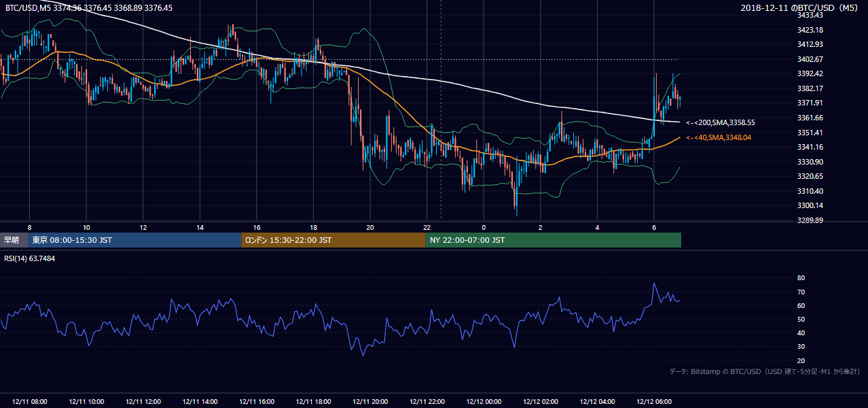Click hour label 0 under price chart
Screen dimensions: 868x408
coord(484,227)
